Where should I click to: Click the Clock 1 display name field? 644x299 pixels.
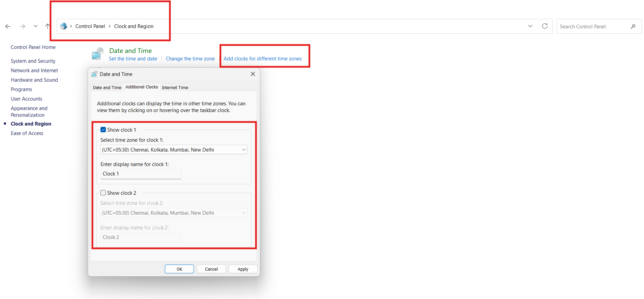tap(141, 174)
